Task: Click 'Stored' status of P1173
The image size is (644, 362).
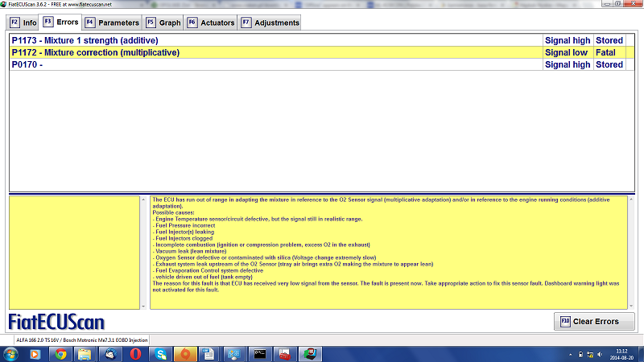Action: pos(609,40)
